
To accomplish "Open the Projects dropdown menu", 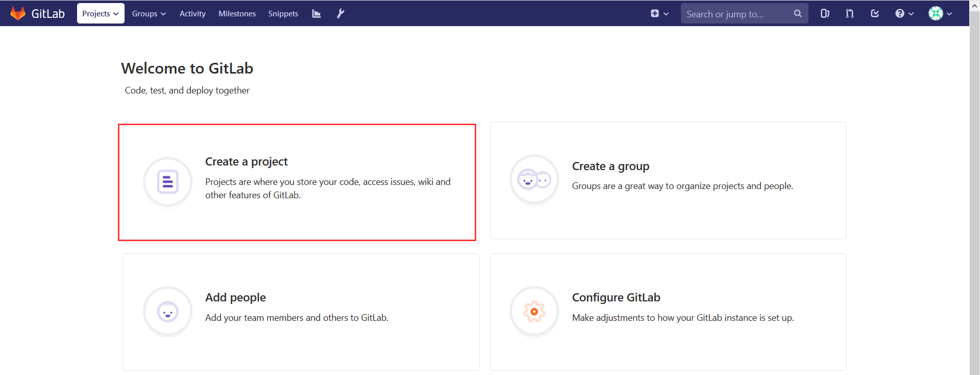I will pyautogui.click(x=101, y=14).
